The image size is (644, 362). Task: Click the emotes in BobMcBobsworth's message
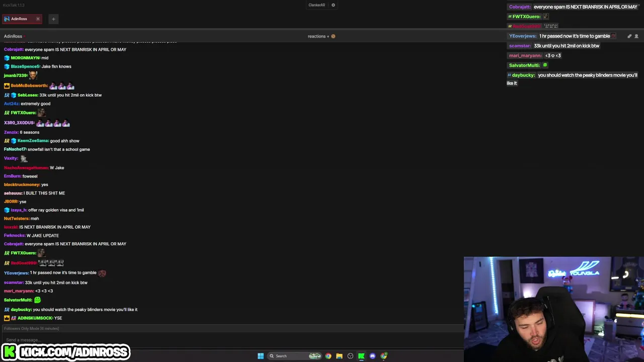62,85
